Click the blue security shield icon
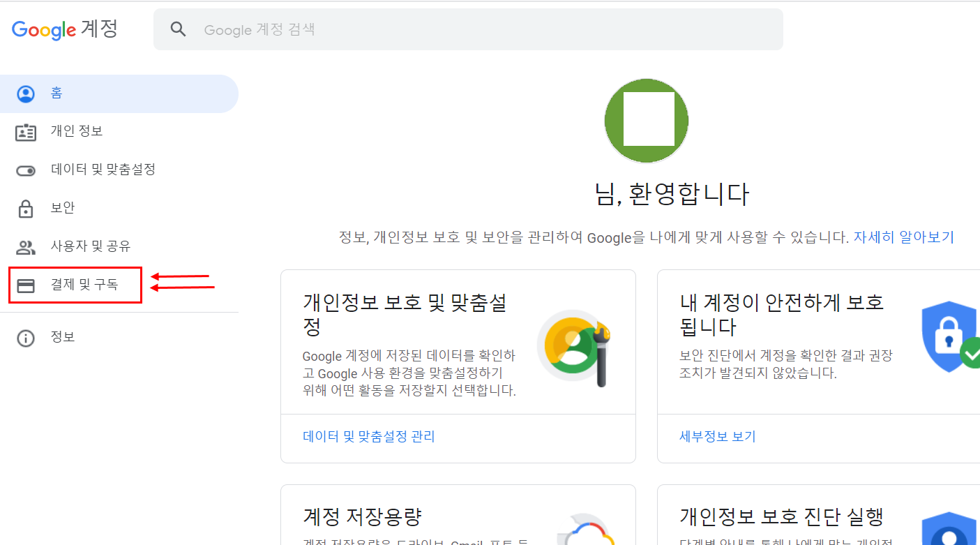 click(951, 337)
